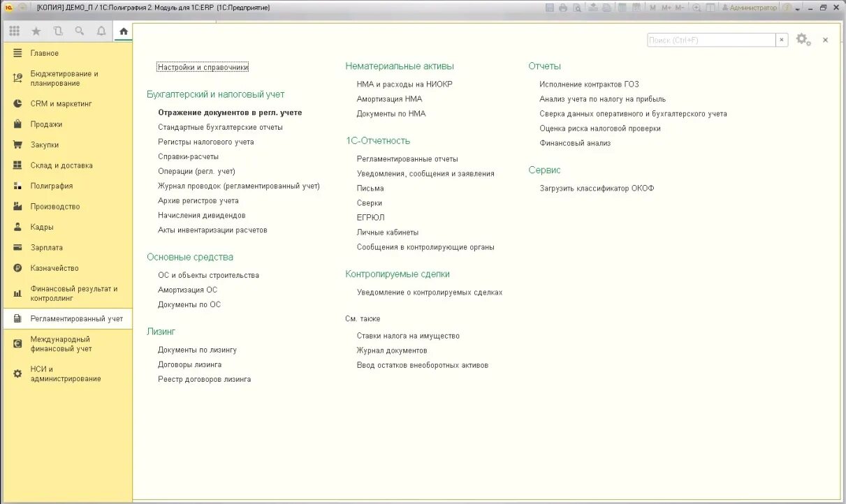Open Отражение документов в регл. учете
846x504 pixels.
pyautogui.click(x=230, y=112)
